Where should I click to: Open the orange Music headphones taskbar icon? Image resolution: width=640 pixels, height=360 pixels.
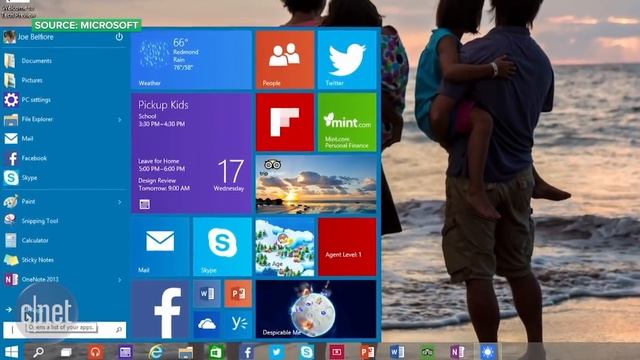click(96, 352)
